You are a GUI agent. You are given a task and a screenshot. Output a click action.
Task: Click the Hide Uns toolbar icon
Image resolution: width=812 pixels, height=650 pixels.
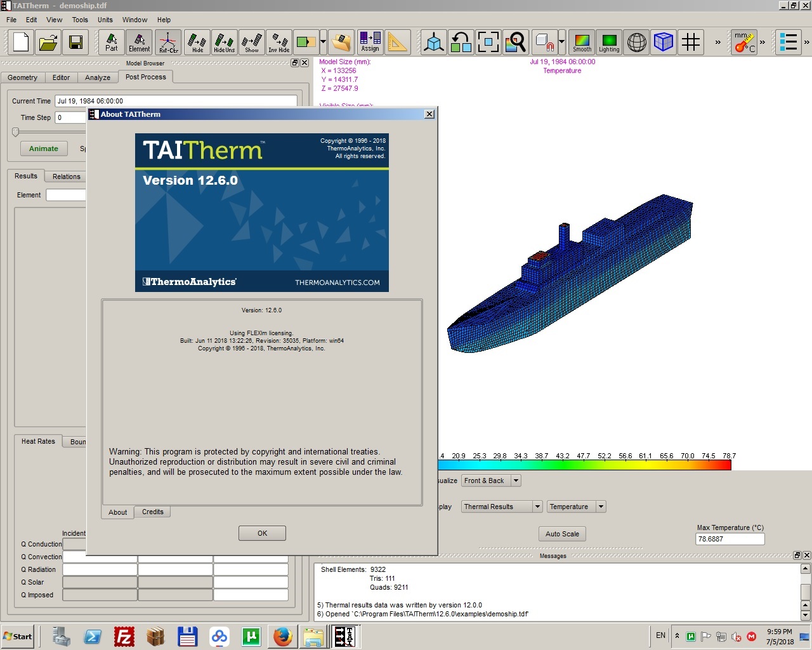[225, 43]
